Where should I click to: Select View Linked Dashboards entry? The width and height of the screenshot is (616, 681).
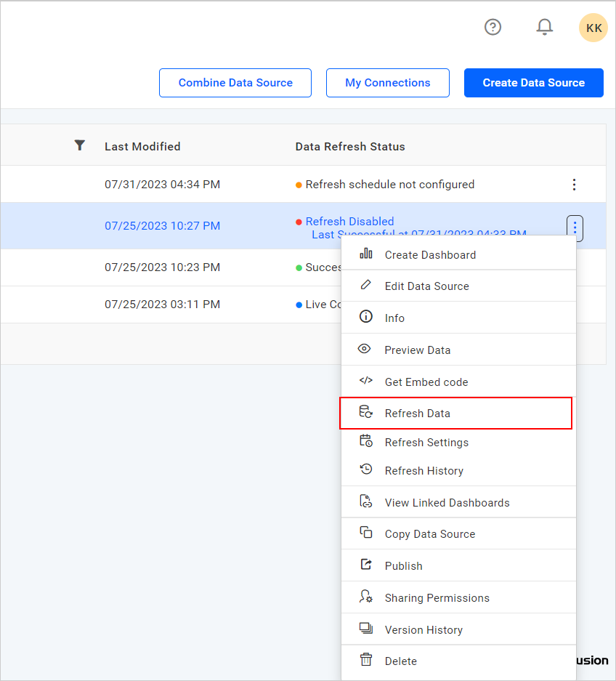pos(459,502)
